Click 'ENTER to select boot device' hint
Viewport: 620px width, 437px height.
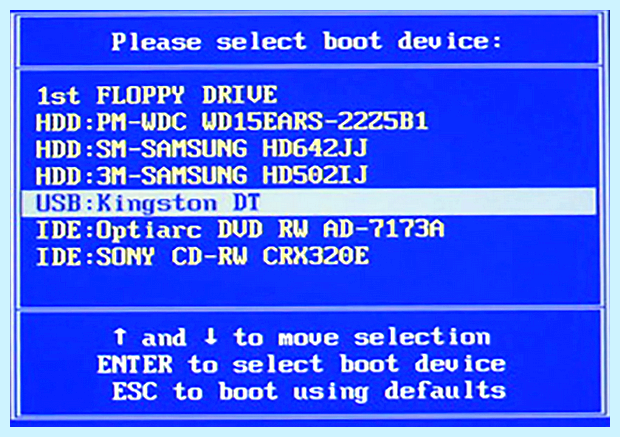(301, 364)
